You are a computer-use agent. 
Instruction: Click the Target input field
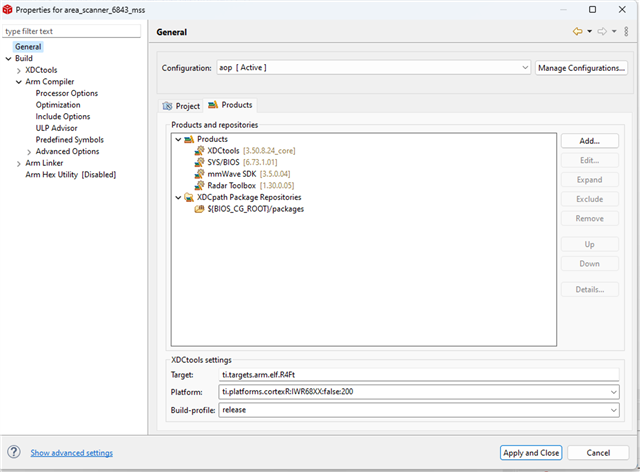point(419,374)
